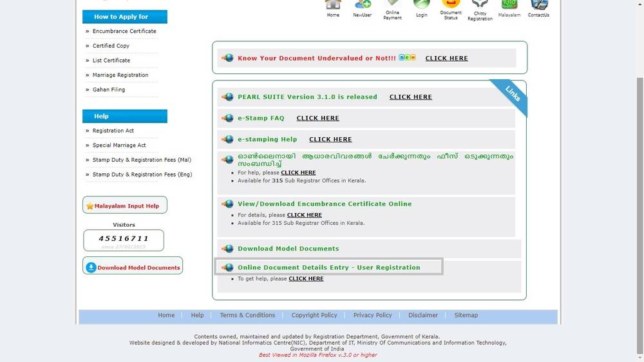The width and height of the screenshot is (644, 362).
Task: Open Copyright Policy footer link
Action: [314, 315]
